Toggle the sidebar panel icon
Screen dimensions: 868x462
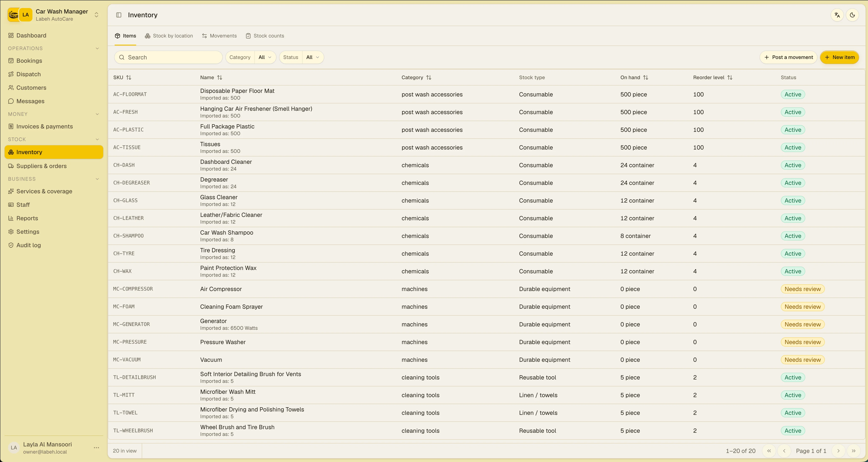coord(119,15)
